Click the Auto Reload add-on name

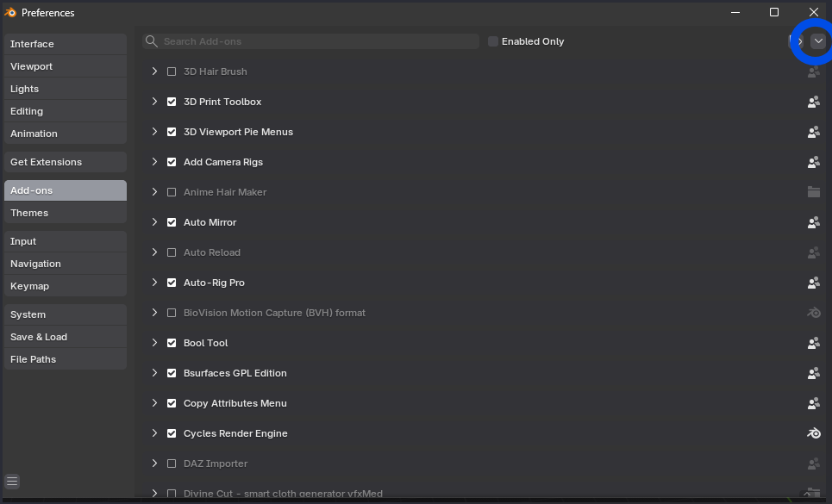212,252
